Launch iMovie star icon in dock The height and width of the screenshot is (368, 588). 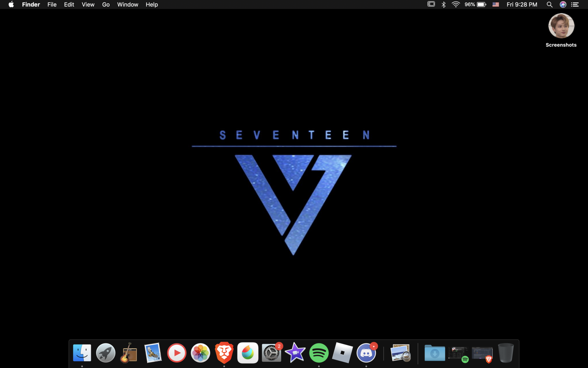(x=295, y=353)
